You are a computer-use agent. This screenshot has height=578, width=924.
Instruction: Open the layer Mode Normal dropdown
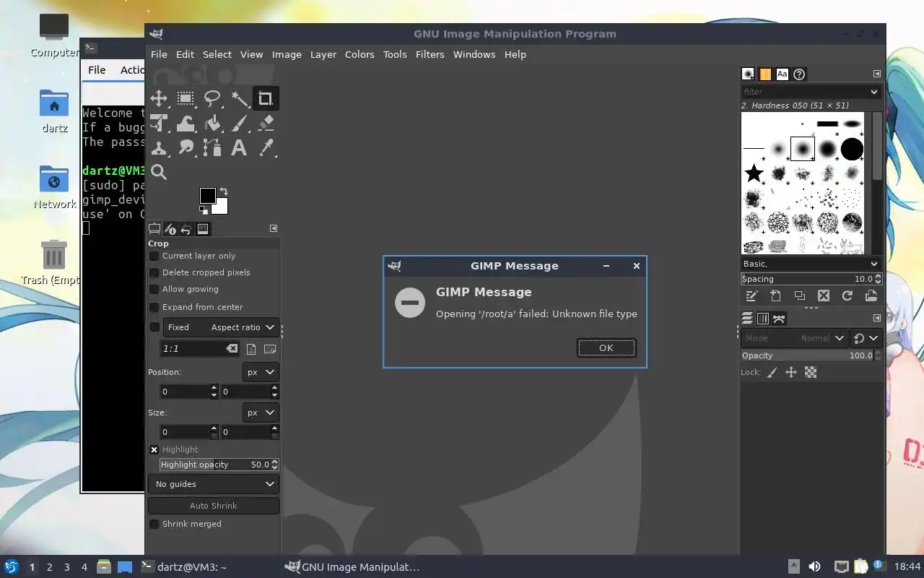[795, 338]
